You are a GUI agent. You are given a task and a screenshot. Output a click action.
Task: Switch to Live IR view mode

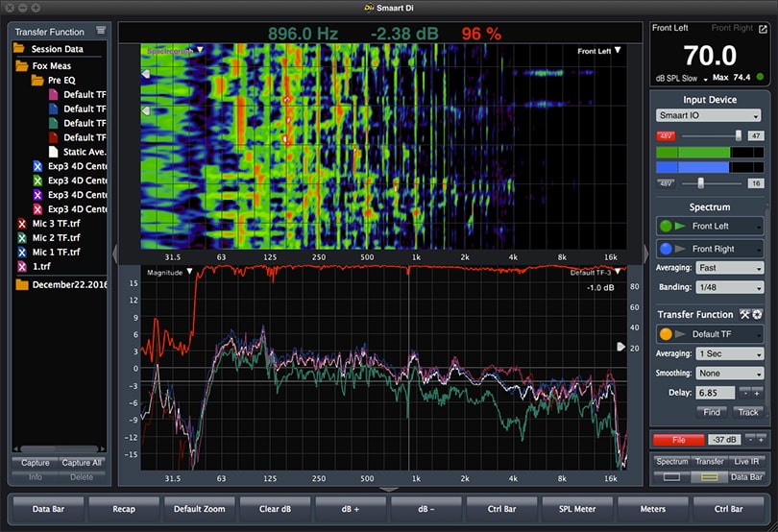[x=746, y=462]
